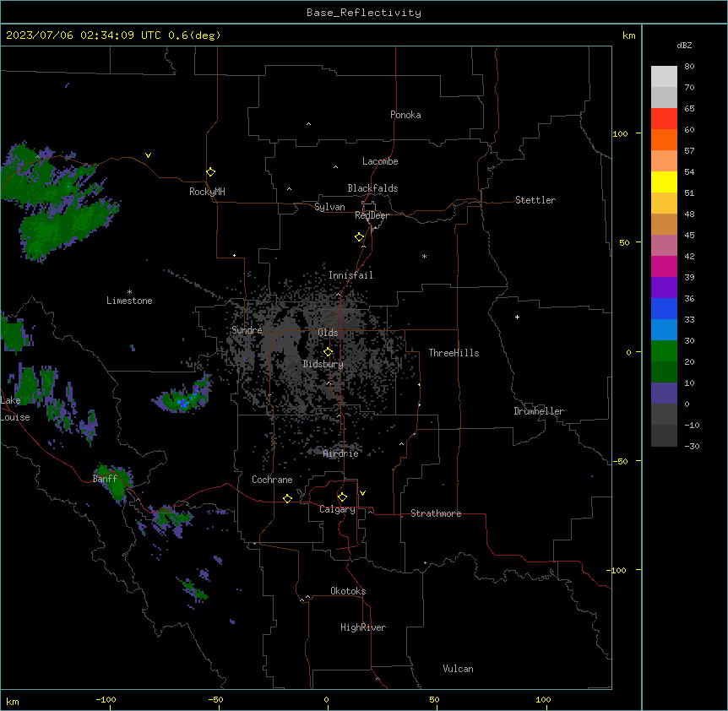Image resolution: width=728 pixels, height=711 pixels.
Task: Pick the mauve pink 42-45 dBZ legend swatch
Action: (664, 245)
